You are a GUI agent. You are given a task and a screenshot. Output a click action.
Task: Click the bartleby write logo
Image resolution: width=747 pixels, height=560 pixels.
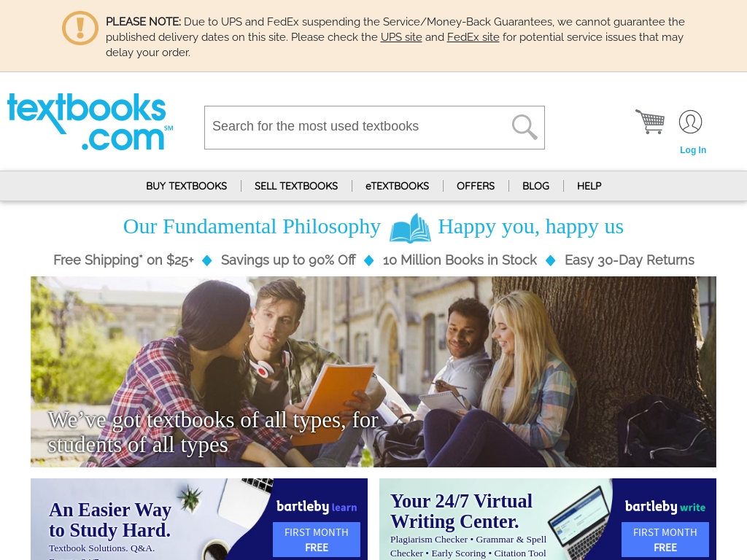point(665,506)
